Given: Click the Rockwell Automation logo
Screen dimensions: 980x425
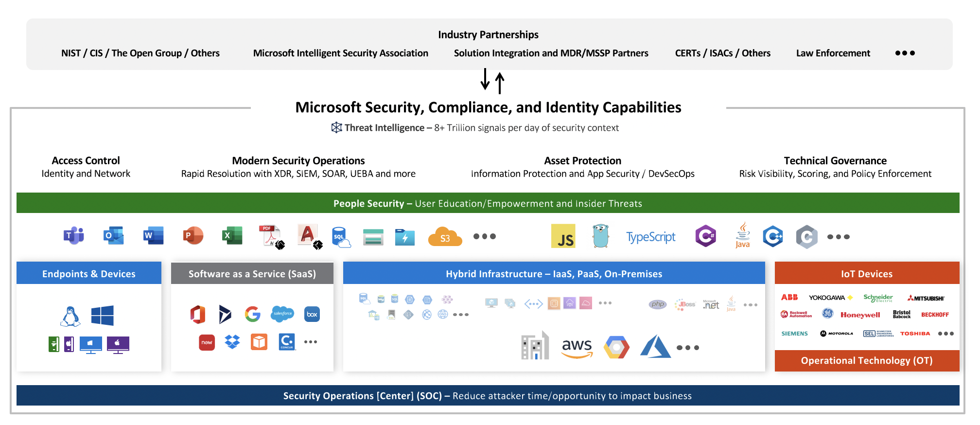Looking at the screenshot, I should pyautogui.click(x=796, y=314).
